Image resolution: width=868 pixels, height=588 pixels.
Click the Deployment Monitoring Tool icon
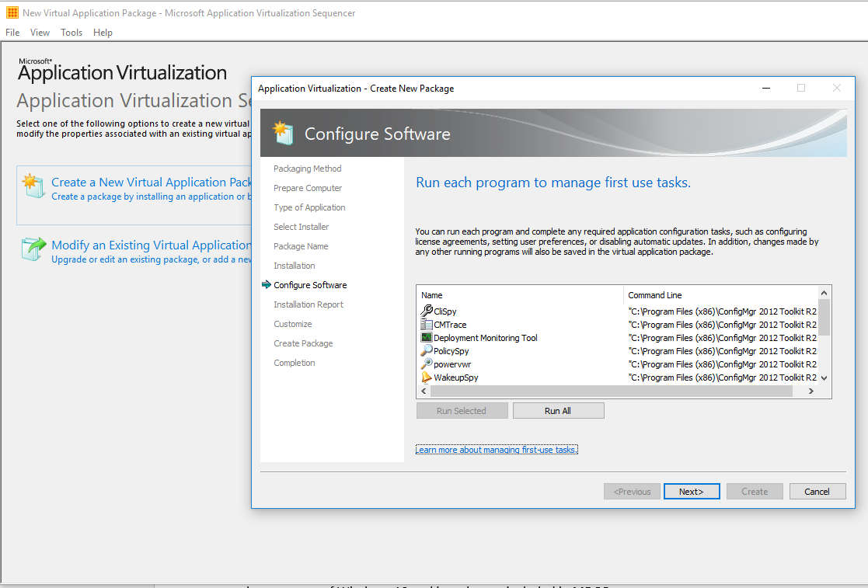pyautogui.click(x=427, y=337)
